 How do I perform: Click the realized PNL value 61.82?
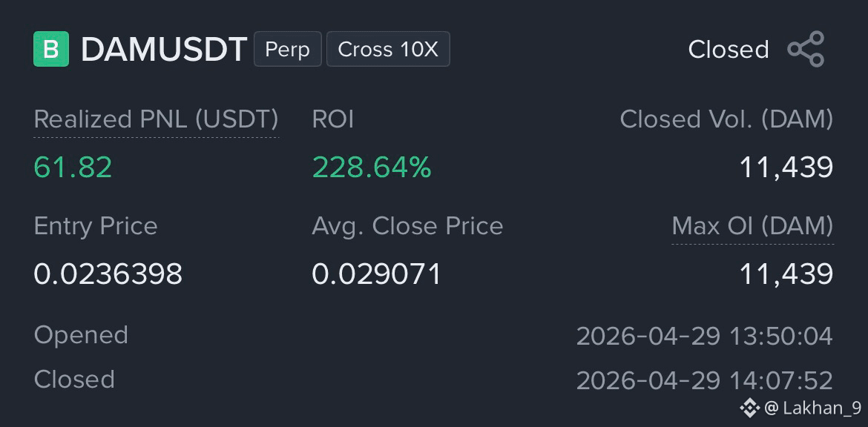[73, 168]
